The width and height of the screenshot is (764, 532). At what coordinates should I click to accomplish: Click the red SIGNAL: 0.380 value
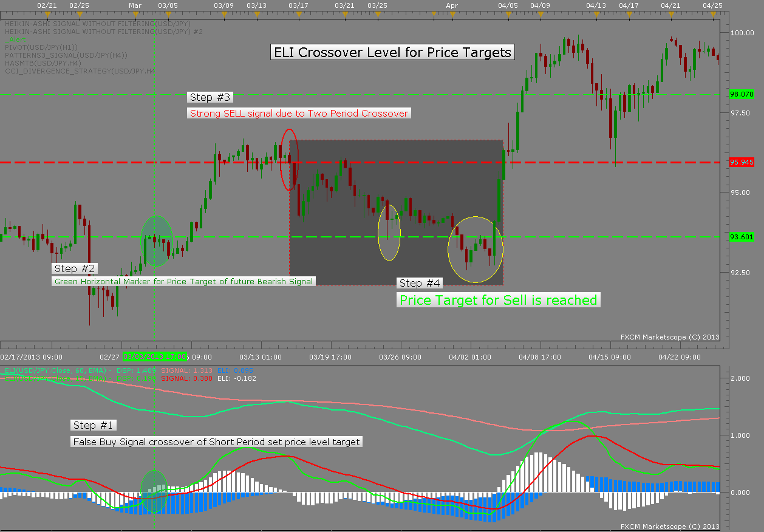[187, 378]
